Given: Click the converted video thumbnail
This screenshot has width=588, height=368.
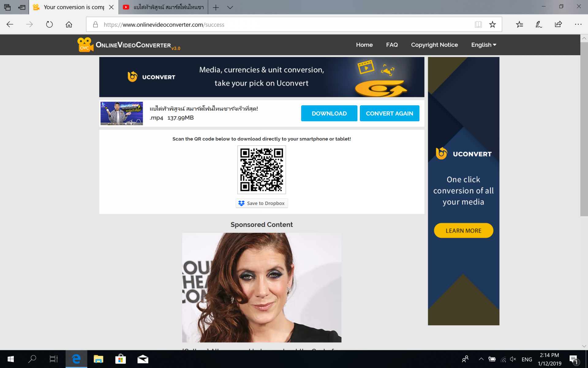Looking at the screenshot, I should point(122,113).
